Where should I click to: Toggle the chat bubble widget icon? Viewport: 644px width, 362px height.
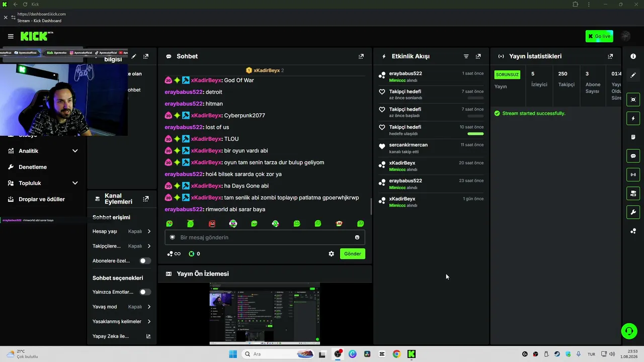point(633,156)
